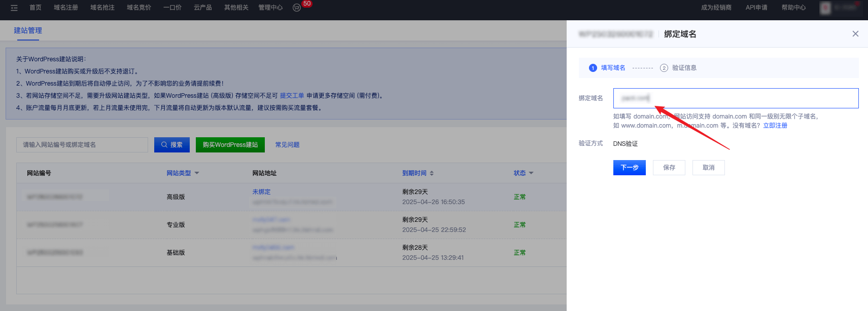Open the API申请 link

click(x=756, y=8)
